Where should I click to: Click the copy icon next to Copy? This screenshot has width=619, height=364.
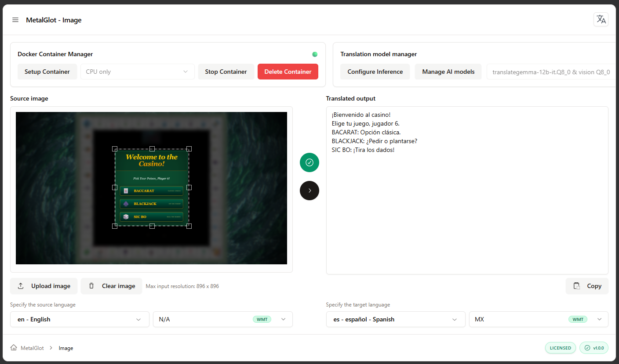(577, 286)
